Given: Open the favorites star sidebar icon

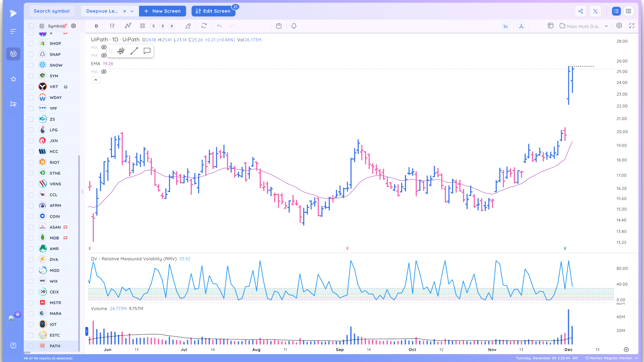Looking at the screenshot, I should pyautogui.click(x=14, y=79).
